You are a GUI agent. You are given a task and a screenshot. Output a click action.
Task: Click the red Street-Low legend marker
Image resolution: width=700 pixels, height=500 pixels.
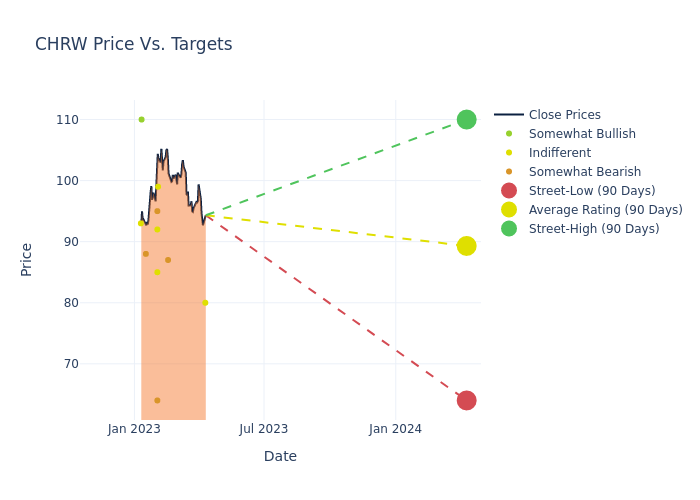(x=509, y=191)
